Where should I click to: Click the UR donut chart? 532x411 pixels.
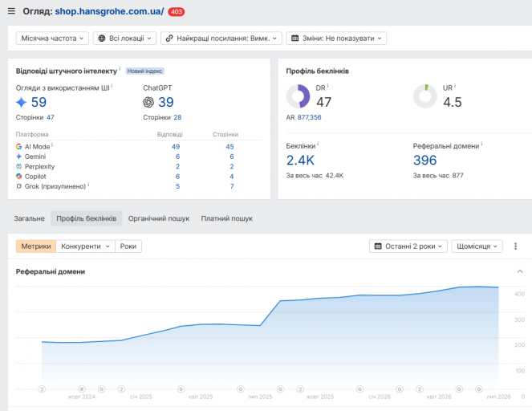pyautogui.click(x=425, y=96)
